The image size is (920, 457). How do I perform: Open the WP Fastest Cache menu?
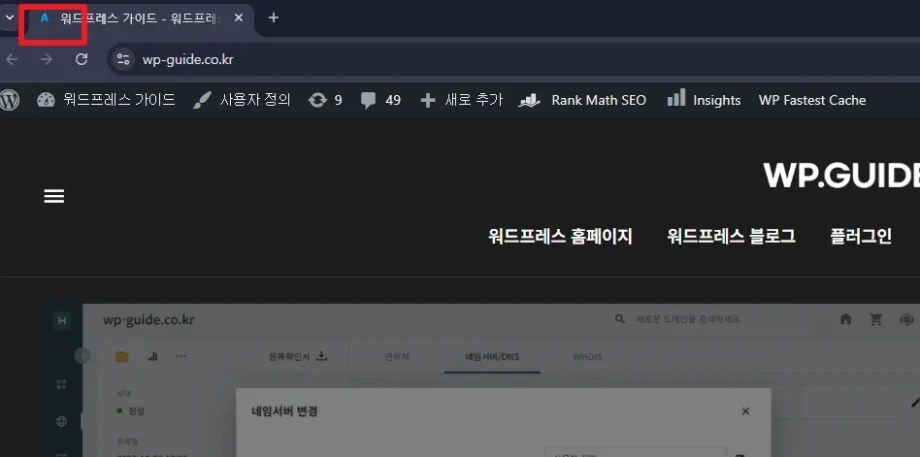coord(812,100)
